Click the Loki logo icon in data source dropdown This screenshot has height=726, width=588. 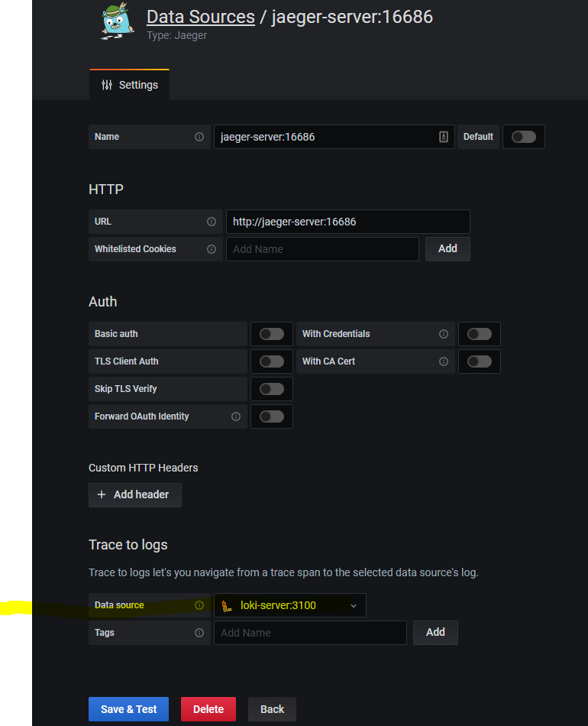tap(226, 605)
